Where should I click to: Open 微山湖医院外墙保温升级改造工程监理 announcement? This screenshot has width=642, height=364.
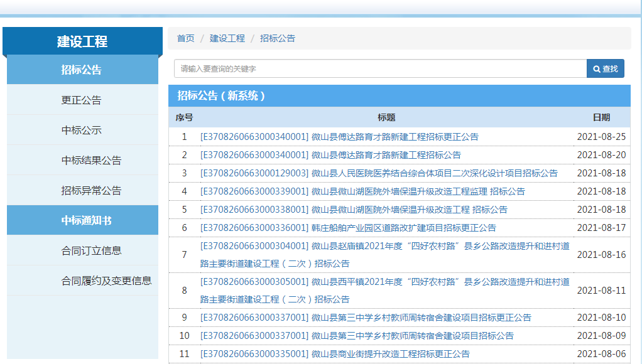362,191
